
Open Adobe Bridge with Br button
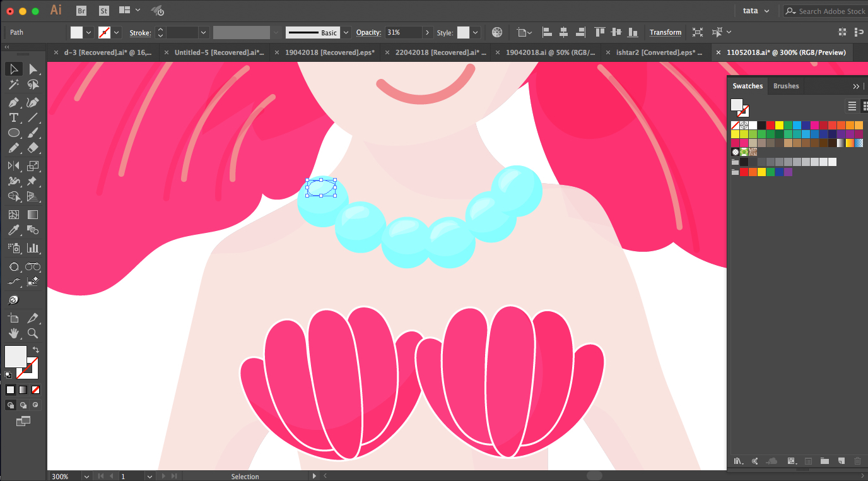81,11
